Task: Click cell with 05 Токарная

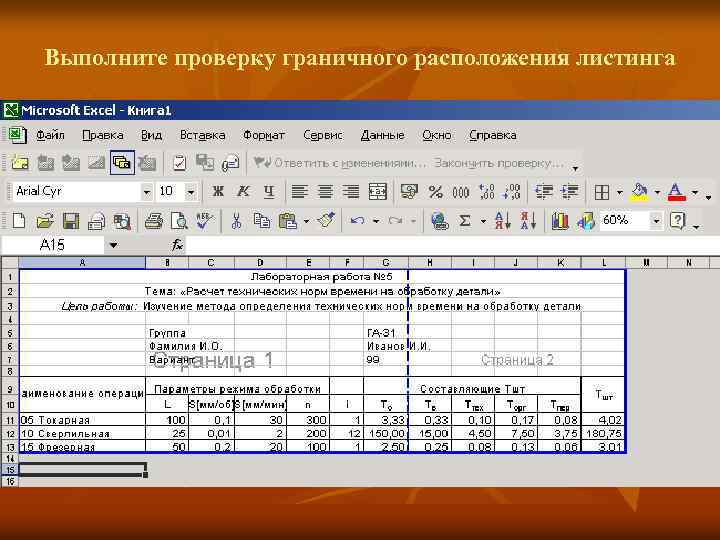Action: click(82, 420)
